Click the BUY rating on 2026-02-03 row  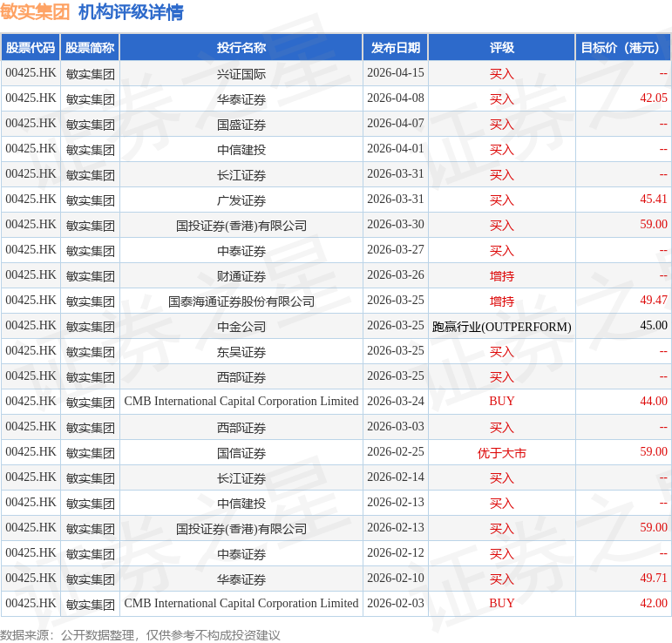coord(502,604)
